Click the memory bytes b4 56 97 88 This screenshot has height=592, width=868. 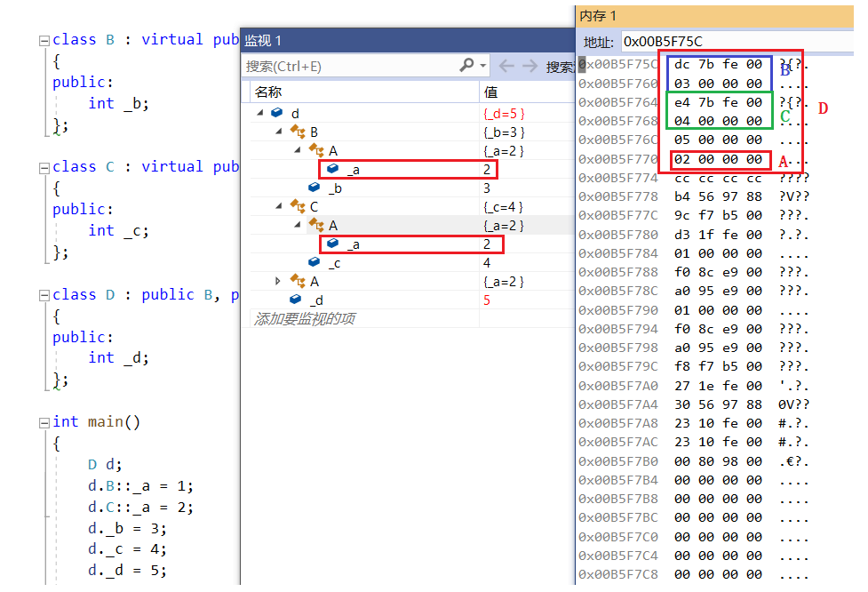click(718, 196)
